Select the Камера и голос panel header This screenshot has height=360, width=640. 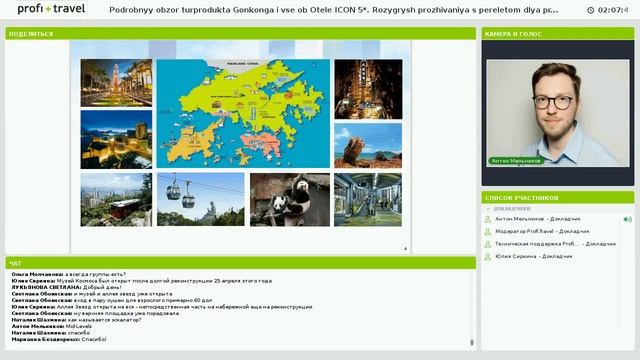click(558, 33)
